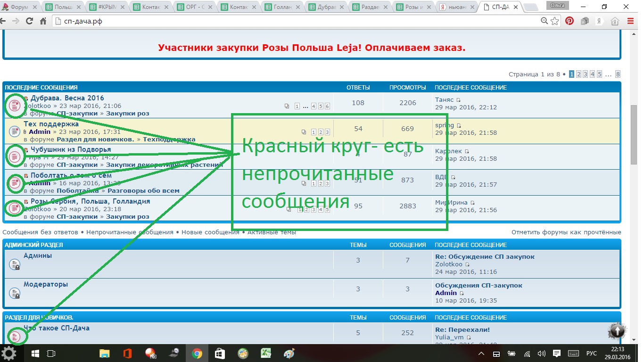Open Excel from the taskbar
Image resolution: width=644 pixels, height=362 pixels.
[266, 354]
